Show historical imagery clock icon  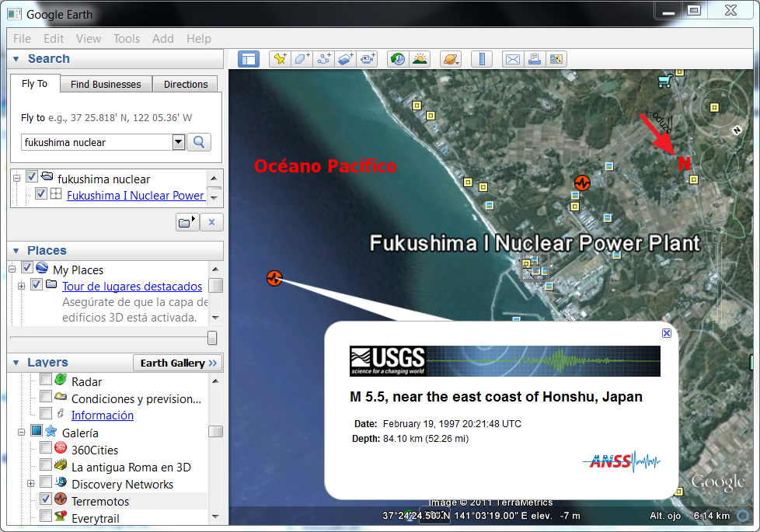(398, 59)
